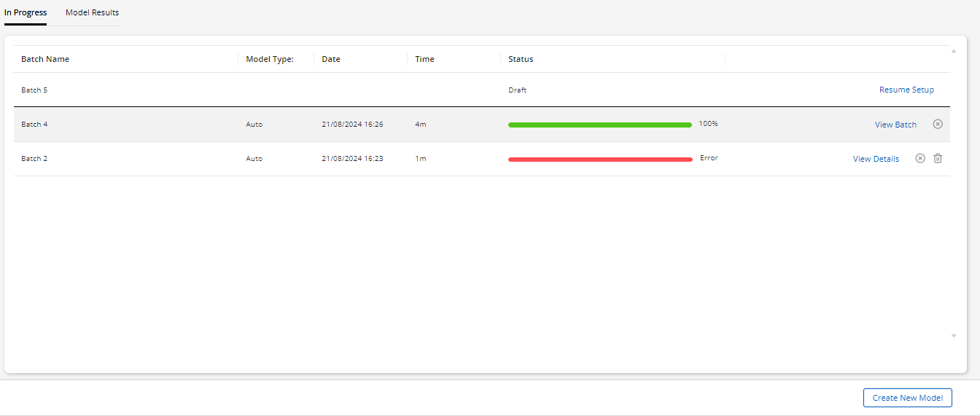The height and width of the screenshot is (416, 980).
Task: Delete Batch 2 using the trash icon
Action: click(x=938, y=158)
